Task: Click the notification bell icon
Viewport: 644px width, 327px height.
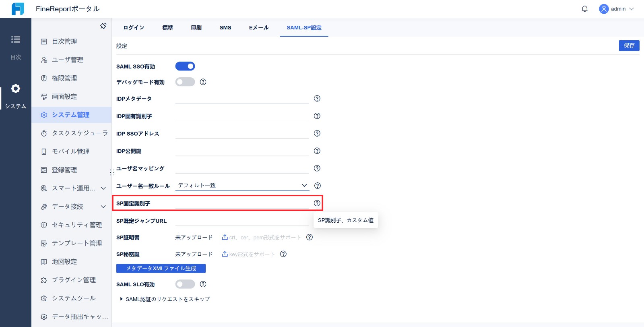Action: point(584,9)
